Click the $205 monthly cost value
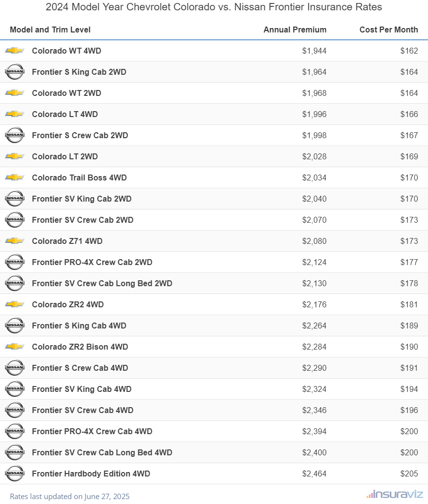This screenshot has height=504, width=428. (x=409, y=474)
